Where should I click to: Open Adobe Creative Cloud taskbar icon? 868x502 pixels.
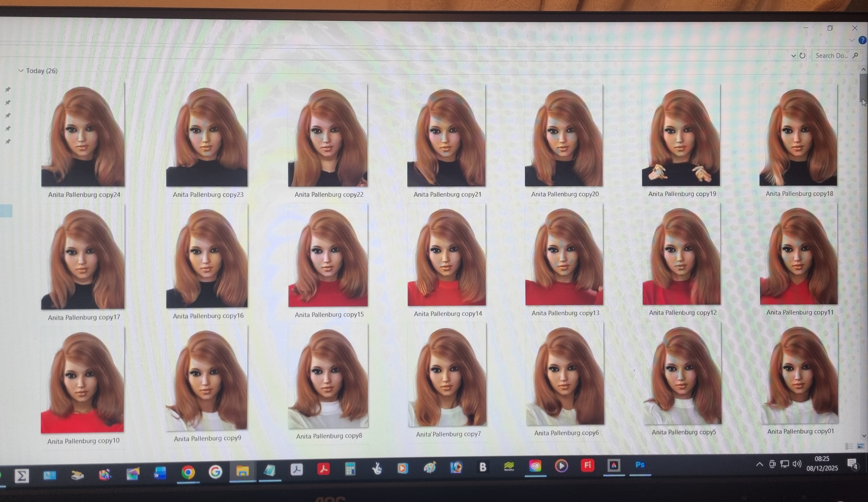(x=535, y=466)
